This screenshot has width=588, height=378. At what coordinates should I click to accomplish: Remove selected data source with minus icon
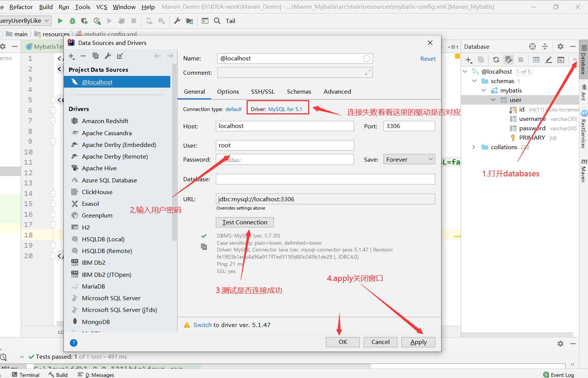click(83, 56)
